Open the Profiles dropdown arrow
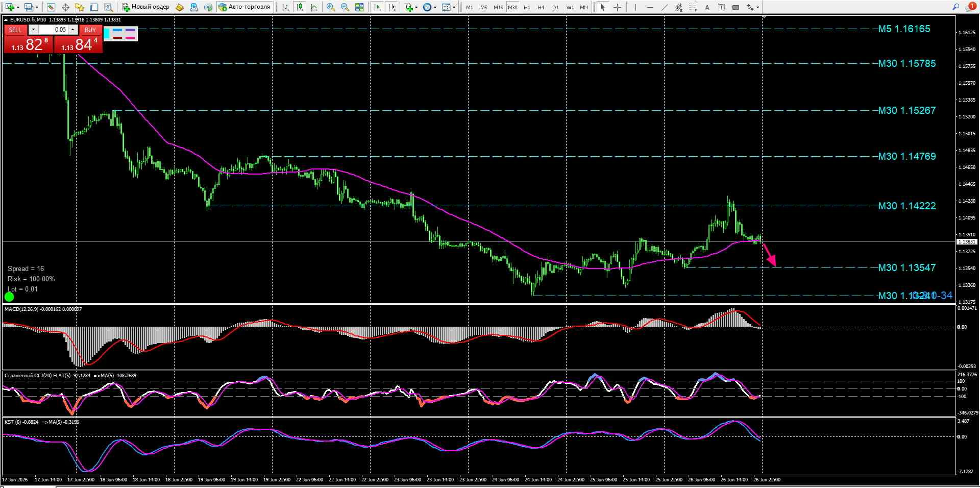The image size is (980, 488). pyautogui.click(x=37, y=7)
